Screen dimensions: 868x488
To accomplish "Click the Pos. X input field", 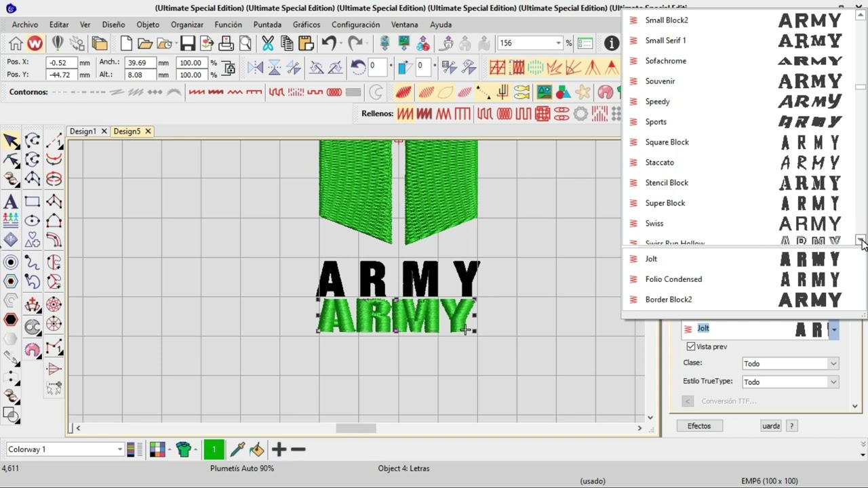I will [x=61, y=62].
